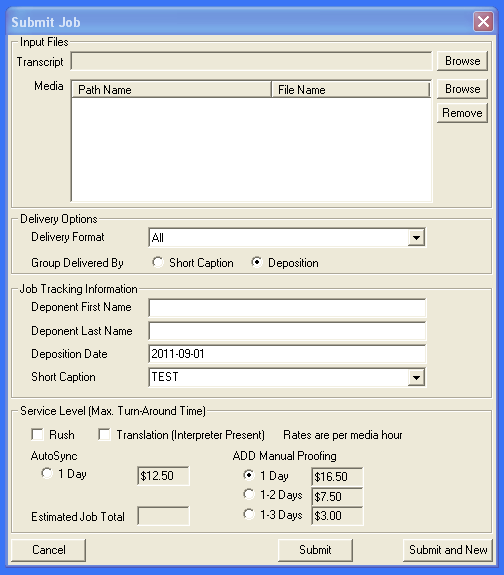Pick Manual Proofing 1-3 Days option

pos(249,514)
